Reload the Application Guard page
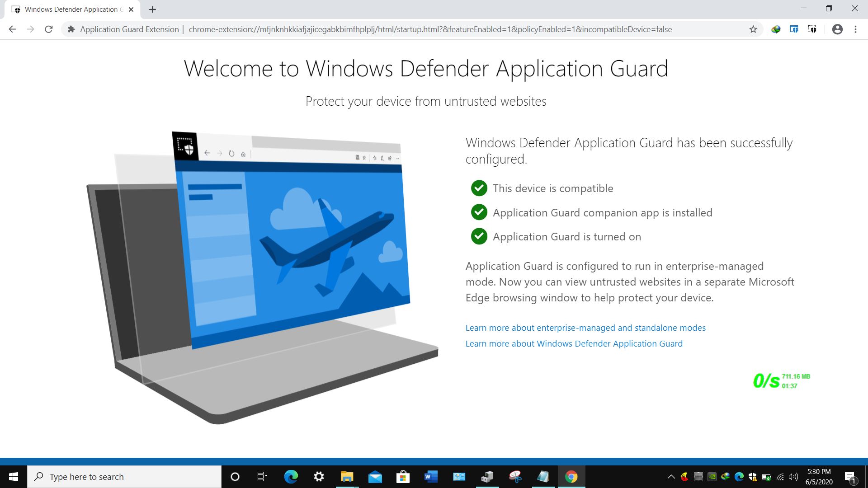868x488 pixels. tap(49, 29)
